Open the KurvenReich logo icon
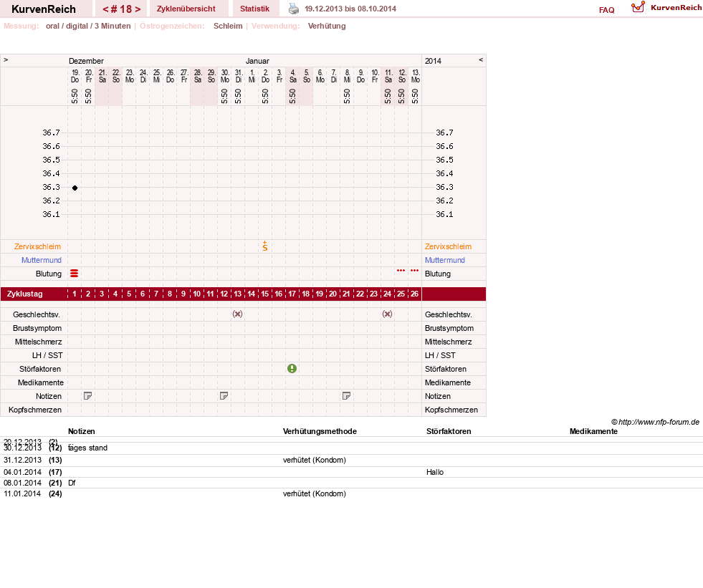703x588 pixels. coord(638,7)
